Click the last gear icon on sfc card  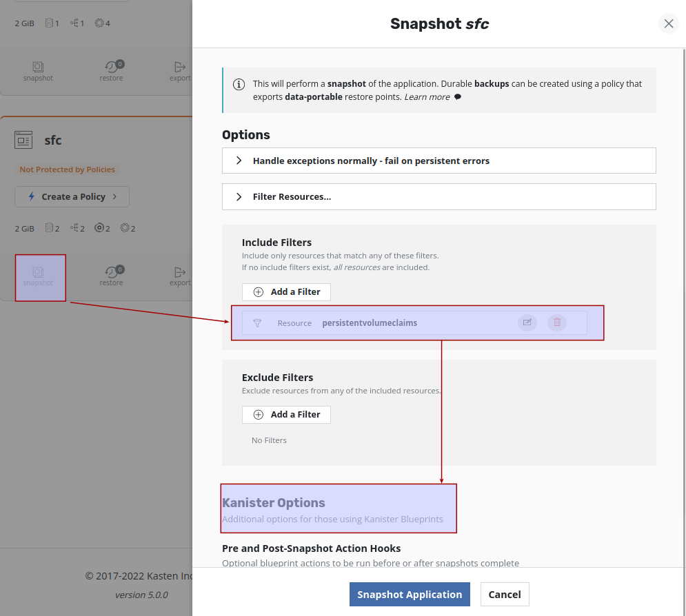pos(125,228)
